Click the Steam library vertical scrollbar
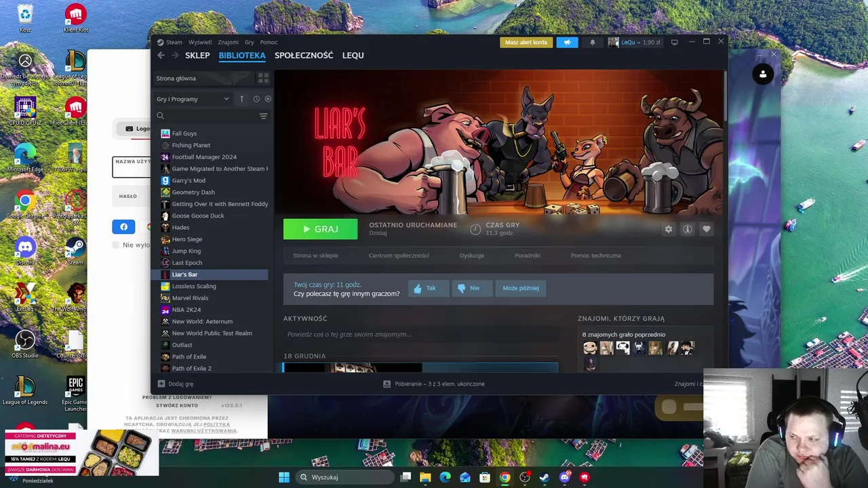The height and width of the screenshot is (488, 868). [725, 95]
